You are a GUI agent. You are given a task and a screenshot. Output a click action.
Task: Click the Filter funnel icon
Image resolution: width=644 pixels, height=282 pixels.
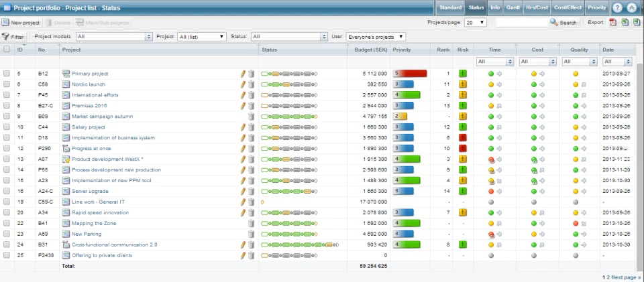tap(5, 36)
